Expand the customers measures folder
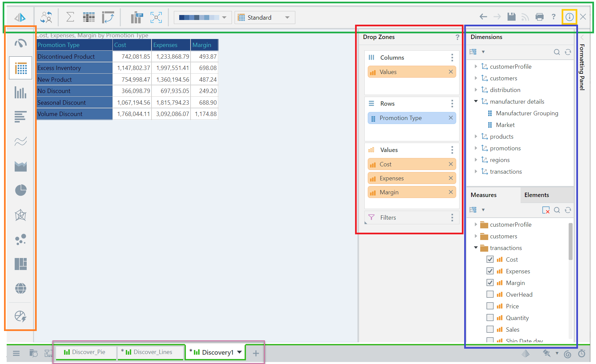This screenshot has width=596, height=364. click(x=476, y=236)
